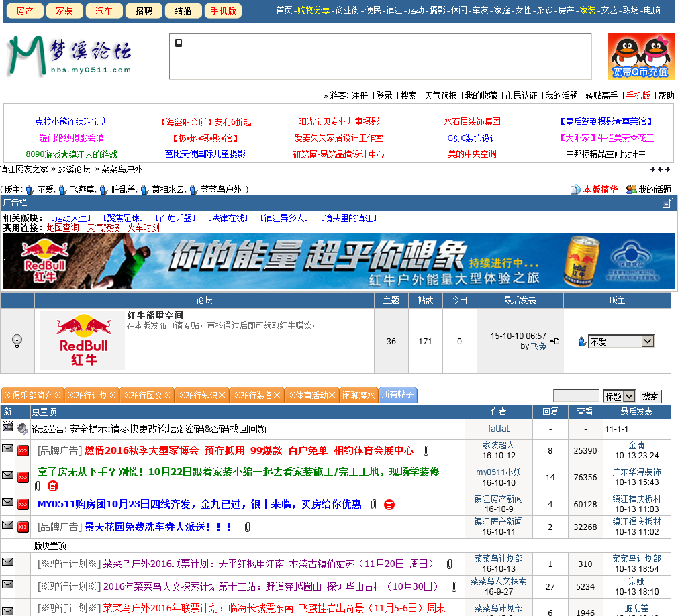The image size is (678, 616).
Task: Open 摄影 in top navigation
Action: 438,10
